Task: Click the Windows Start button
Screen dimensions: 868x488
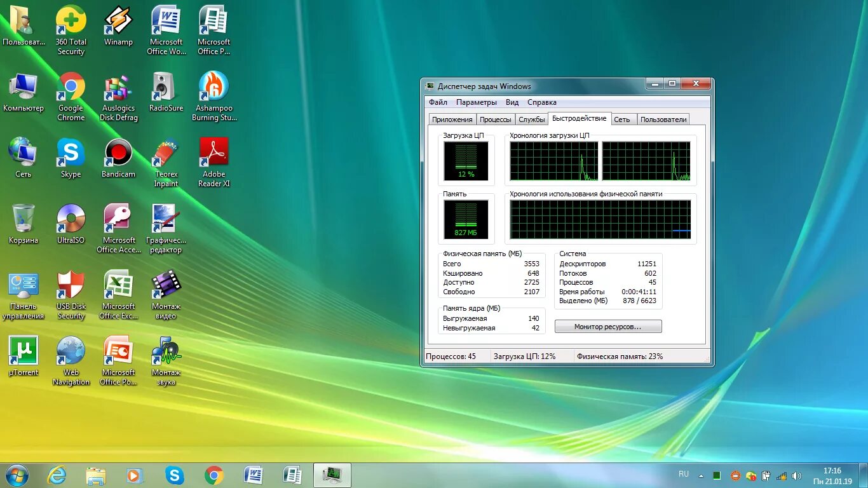Action: (17, 475)
